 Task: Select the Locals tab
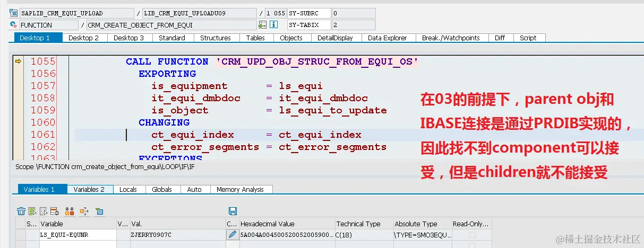coord(128,189)
